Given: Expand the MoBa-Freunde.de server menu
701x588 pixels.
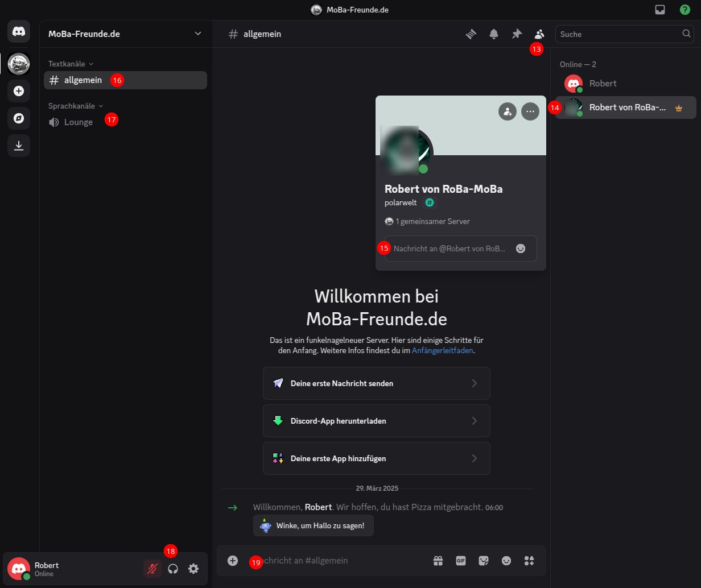Looking at the screenshot, I should [x=126, y=34].
